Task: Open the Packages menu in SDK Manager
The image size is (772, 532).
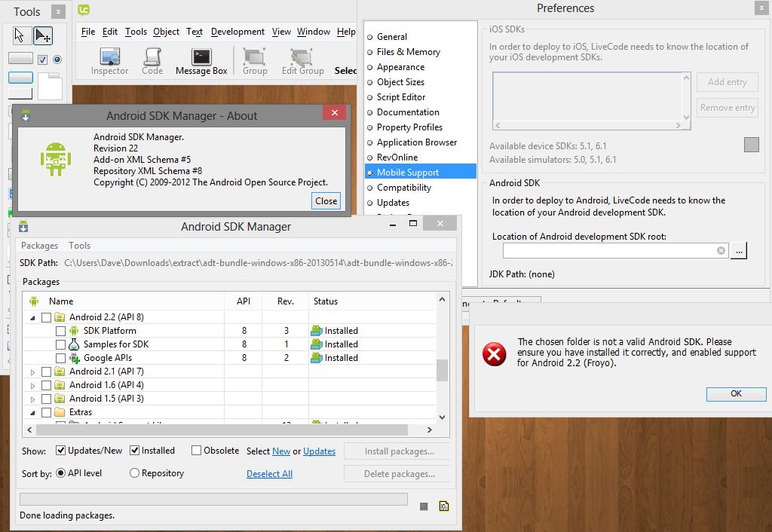Action: point(39,246)
